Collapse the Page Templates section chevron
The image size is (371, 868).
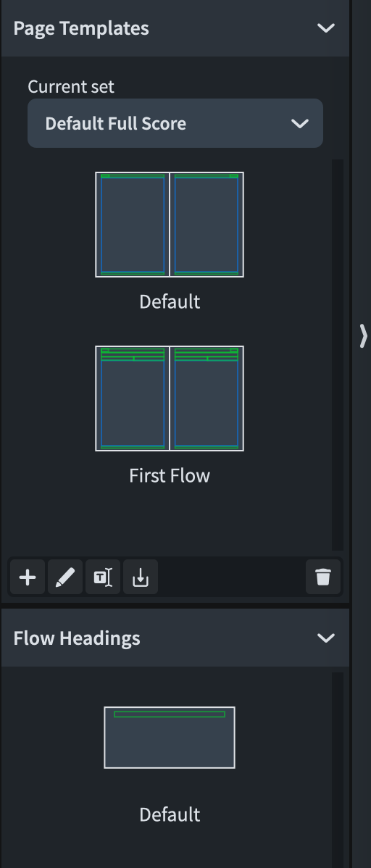click(326, 28)
